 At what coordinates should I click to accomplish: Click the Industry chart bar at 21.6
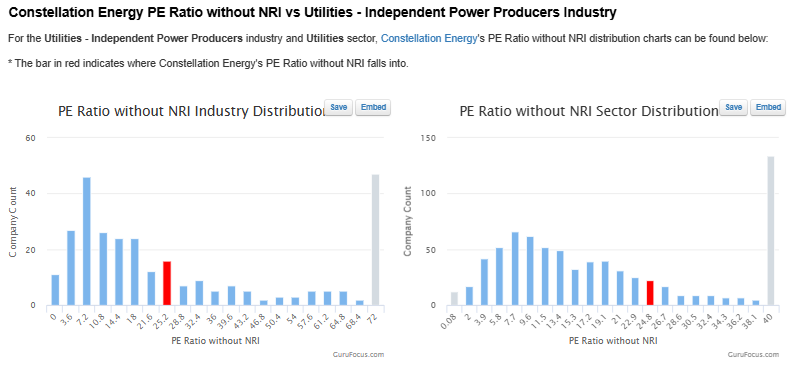click(151, 289)
